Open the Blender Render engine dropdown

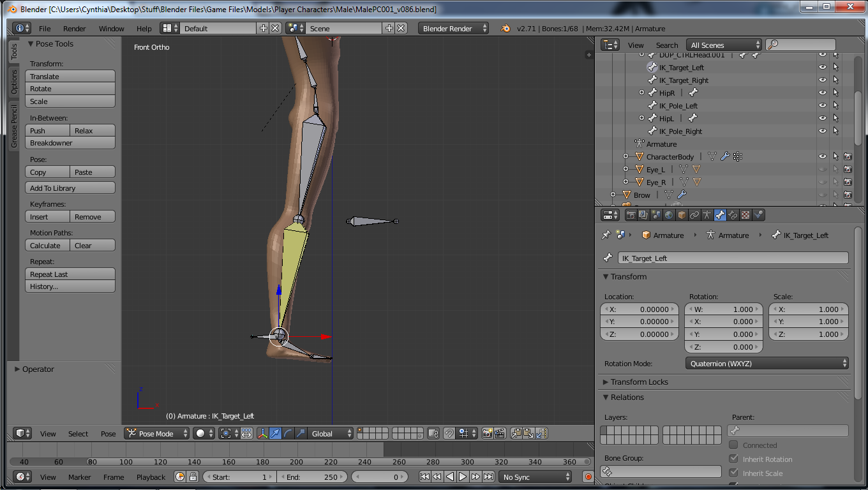454,28
